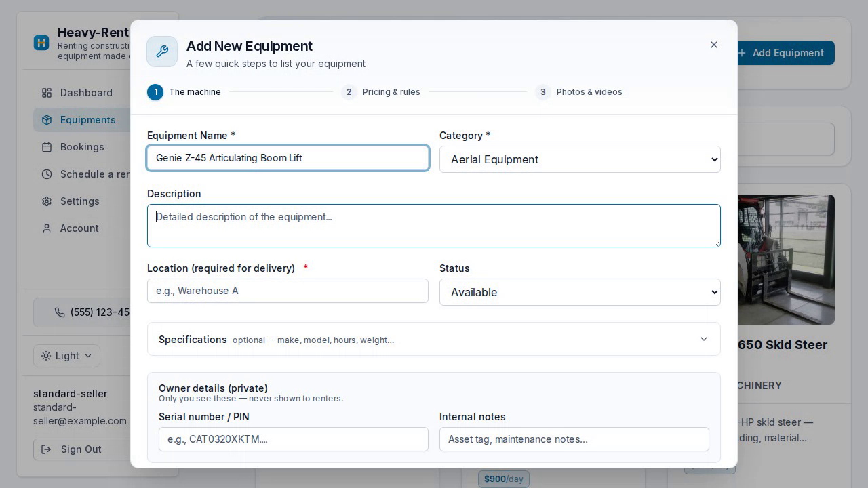Click the Bookings calendar icon
This screenshot has width=868, height=488.
pos(47,147)
